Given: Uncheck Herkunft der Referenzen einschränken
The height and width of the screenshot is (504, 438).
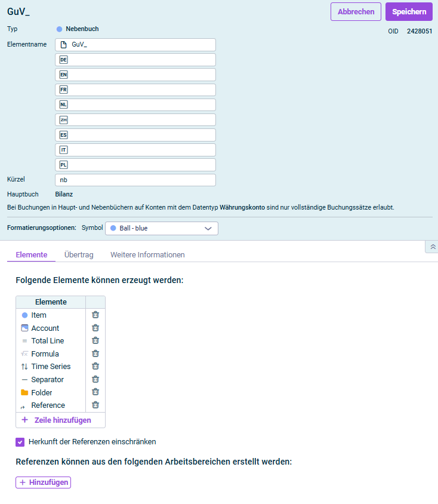Looking at the screenshot, I should click(x=20, y=442).
